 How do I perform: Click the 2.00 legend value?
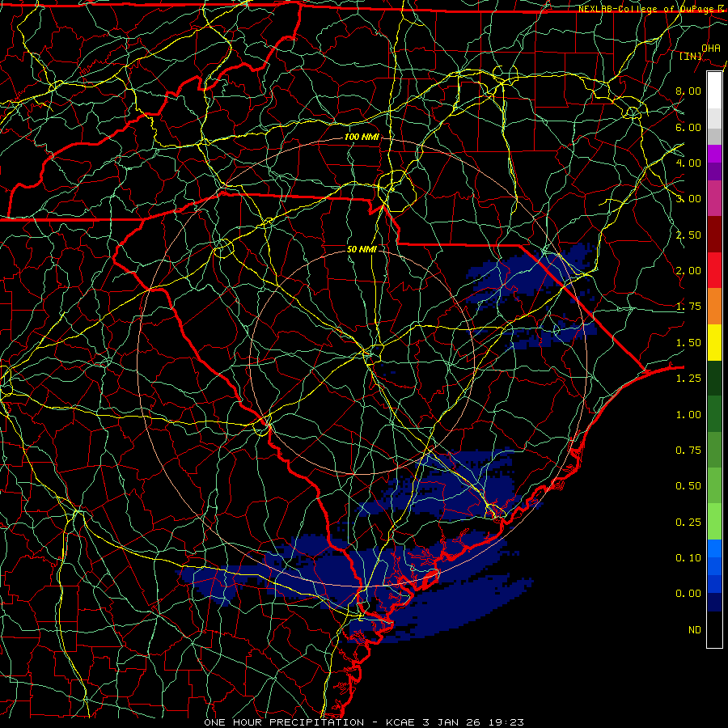tap(688, 271)
